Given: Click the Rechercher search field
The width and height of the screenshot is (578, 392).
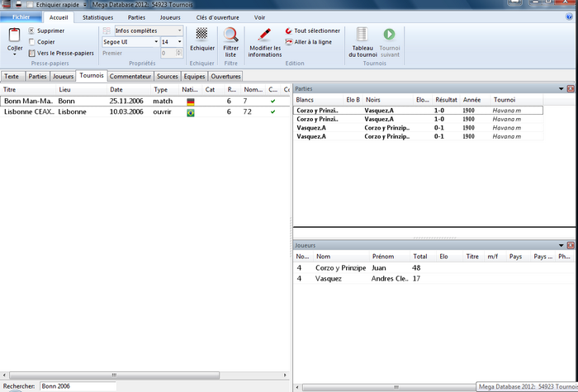Looking at the screenshot, I should pyautogui.click(x=78, y=386).
